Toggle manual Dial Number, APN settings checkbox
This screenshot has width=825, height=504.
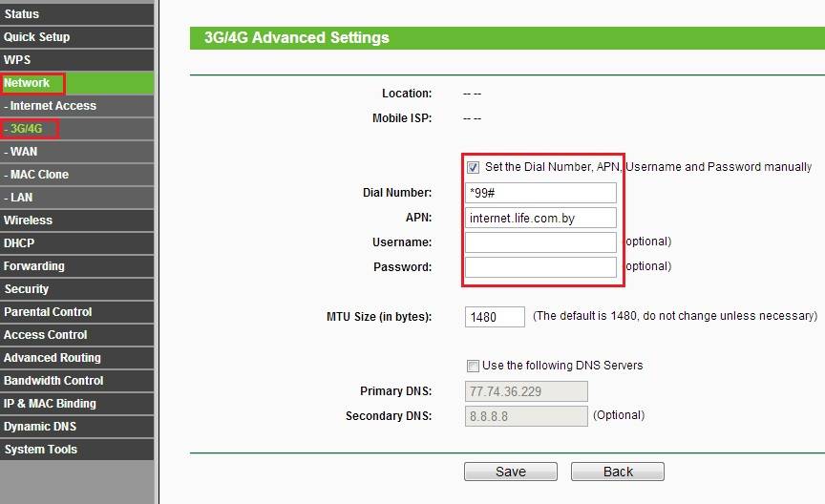pyautogui.click(x=473, y=167)
